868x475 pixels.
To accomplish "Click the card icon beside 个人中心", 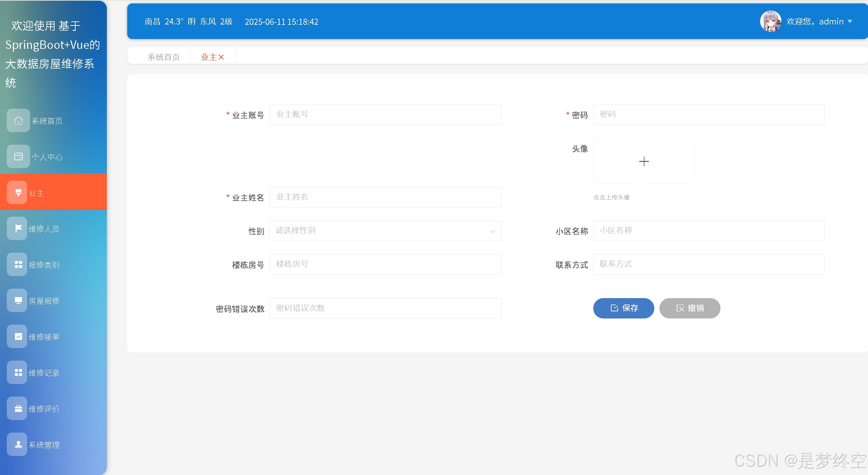I will (x=18, y=157).
